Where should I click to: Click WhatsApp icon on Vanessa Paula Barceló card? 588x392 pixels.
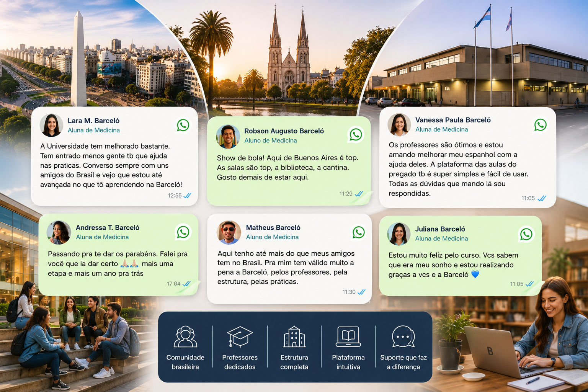pos(540,125)
